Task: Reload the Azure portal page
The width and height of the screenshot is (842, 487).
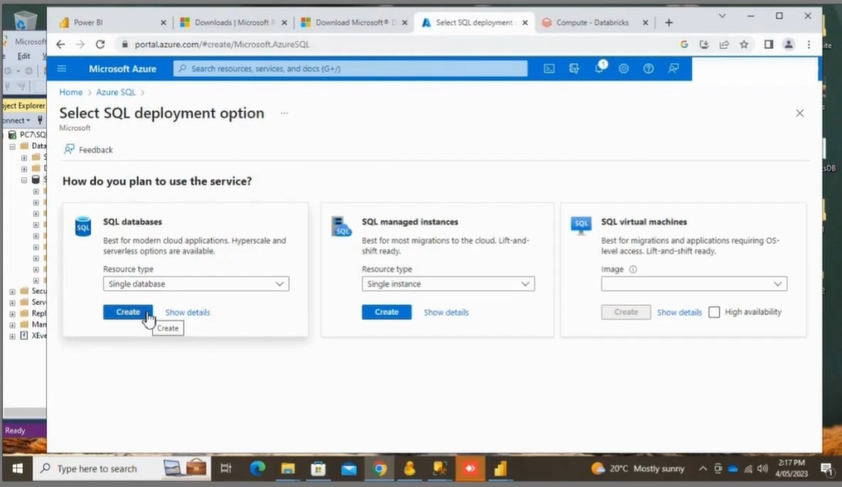Action: click(x=100, y=45)
